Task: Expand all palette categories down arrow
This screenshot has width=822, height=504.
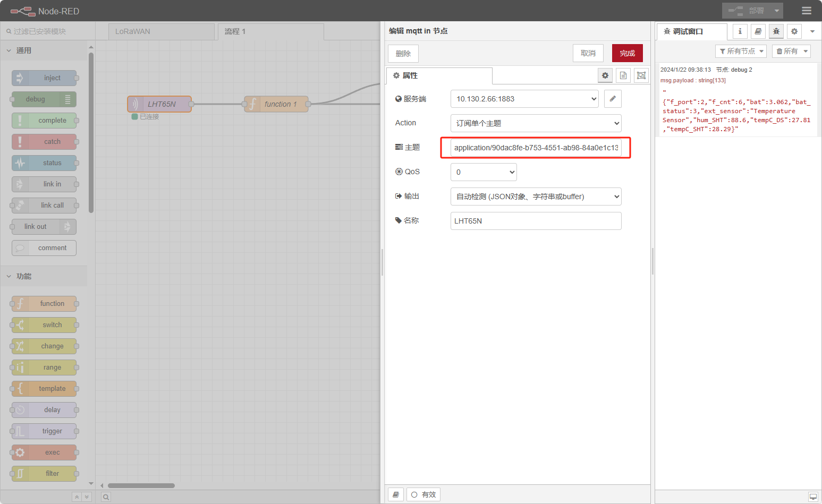Action: [87, 497]
